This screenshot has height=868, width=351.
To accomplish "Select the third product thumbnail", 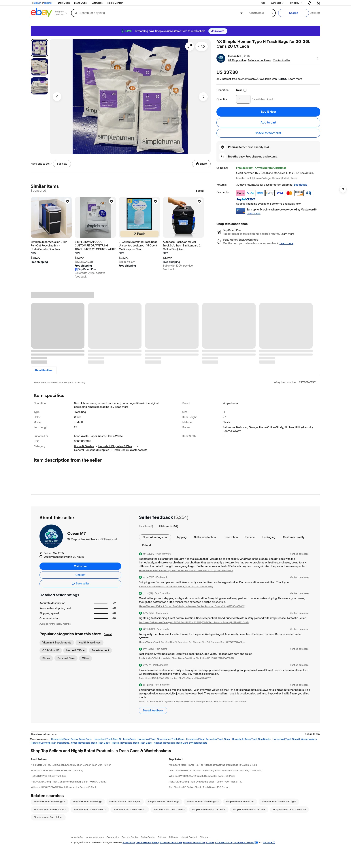I will click(39, 86).
